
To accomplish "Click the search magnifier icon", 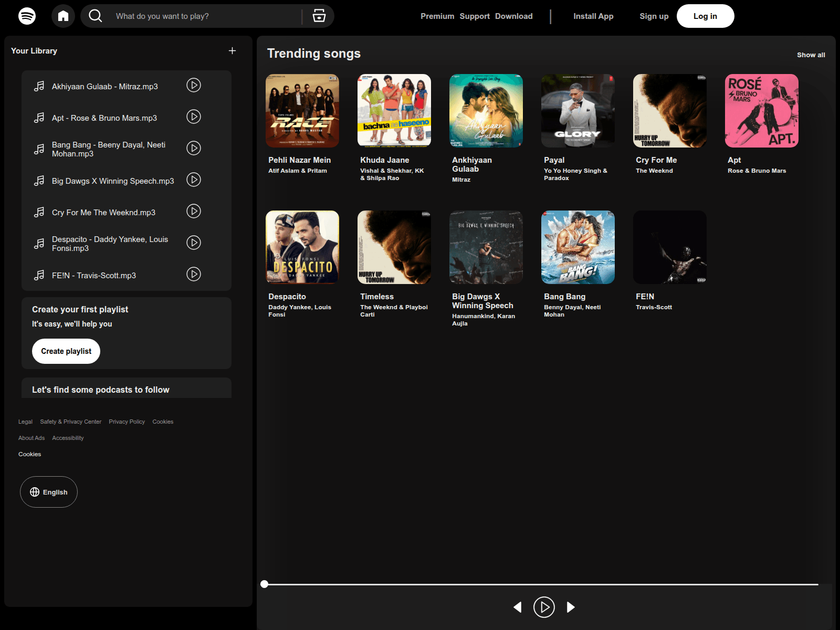I will click(x=95, y=16).
